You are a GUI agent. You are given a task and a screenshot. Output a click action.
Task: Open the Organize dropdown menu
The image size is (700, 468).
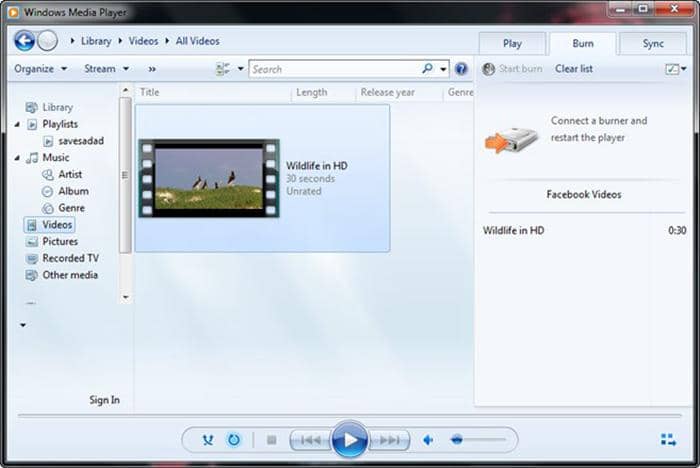click(41, 69)
